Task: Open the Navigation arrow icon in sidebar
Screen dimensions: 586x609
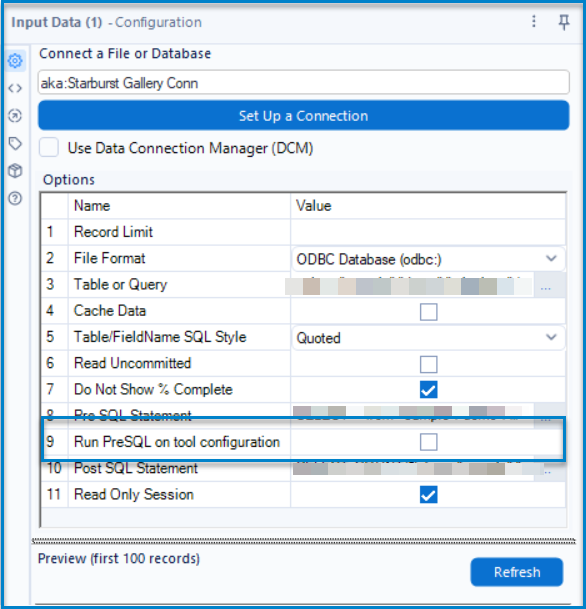Action: tap(15, 116)
